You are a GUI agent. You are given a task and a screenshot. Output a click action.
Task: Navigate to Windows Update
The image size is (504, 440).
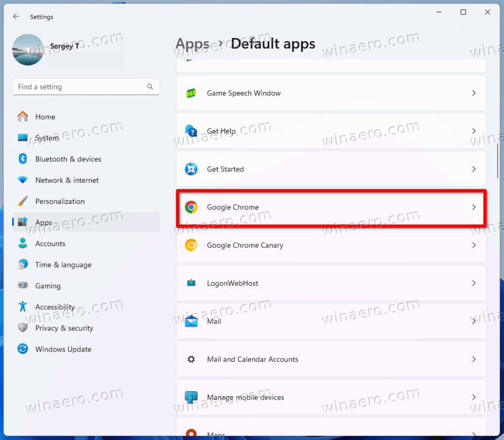86,349
